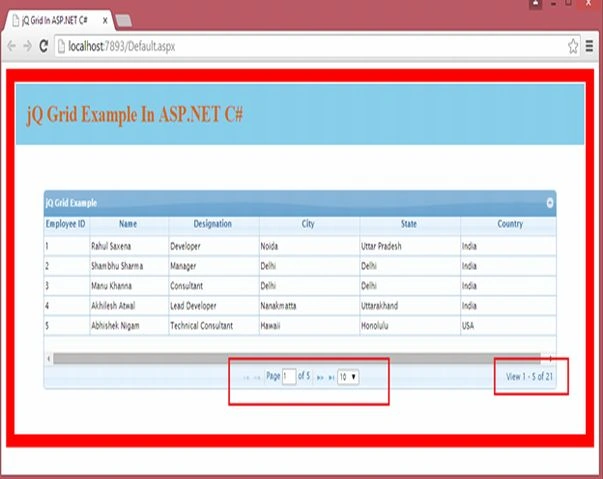This screenshot has height=479, width=603.
Task: Click the grid horizontal scrollbar track
Action: point(297,359)
